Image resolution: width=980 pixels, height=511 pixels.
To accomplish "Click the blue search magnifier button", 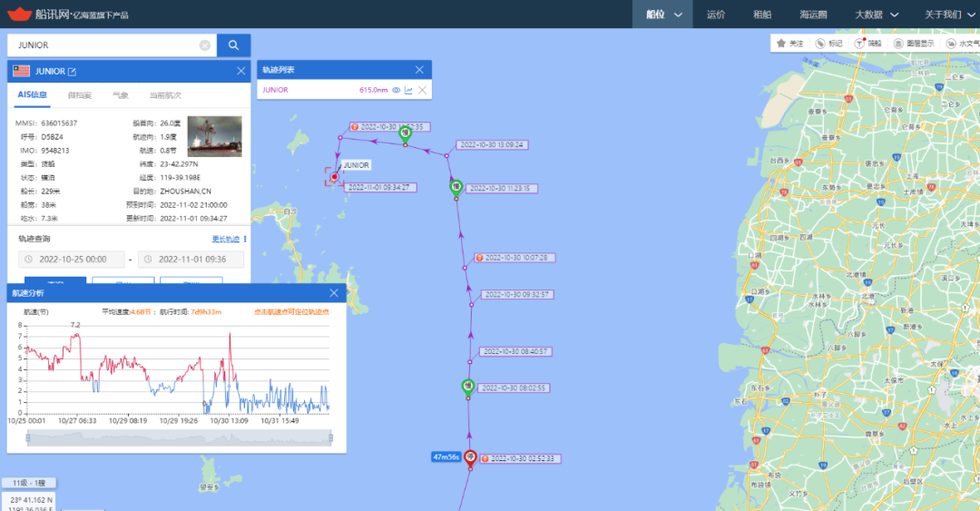I will pos(233,45).
